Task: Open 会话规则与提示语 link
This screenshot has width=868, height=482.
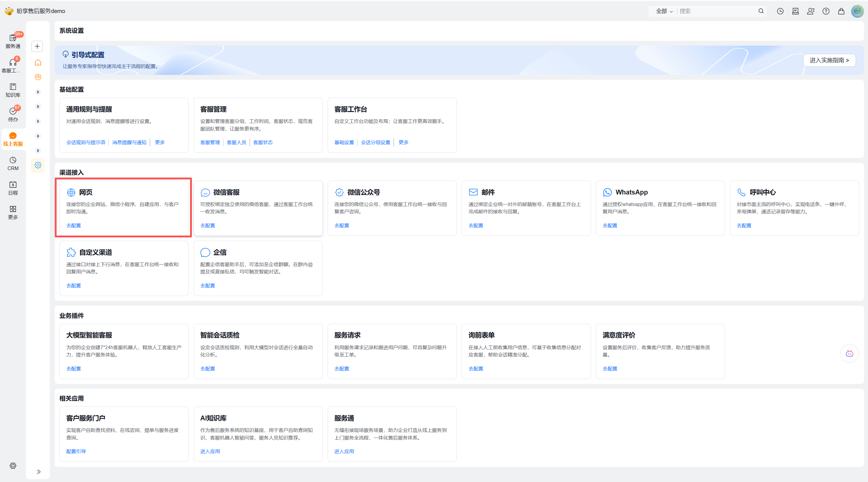Action: click(x=86, y=142)
